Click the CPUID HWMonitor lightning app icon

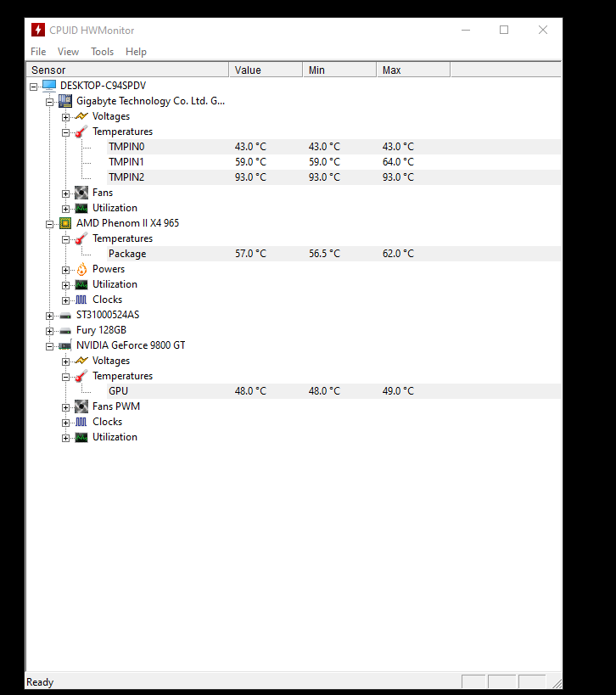pos(38,31)
